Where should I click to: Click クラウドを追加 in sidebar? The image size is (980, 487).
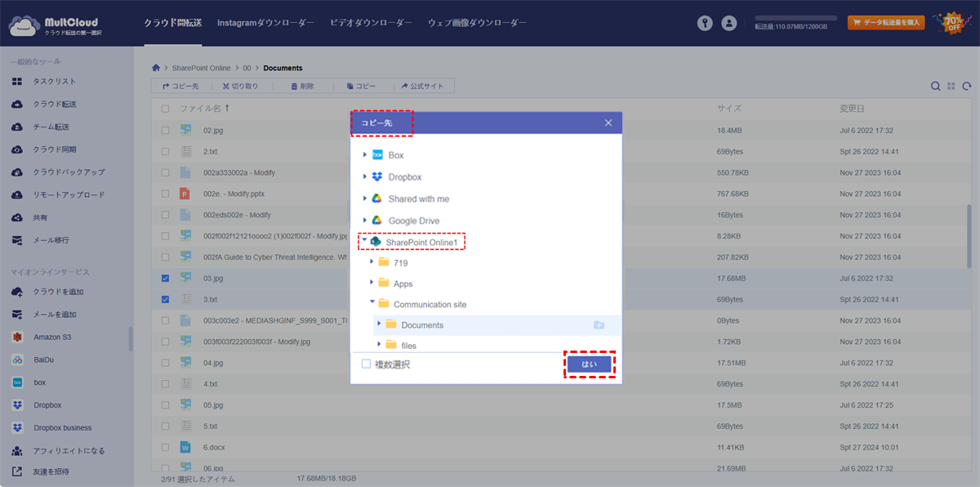click(58, 292)
